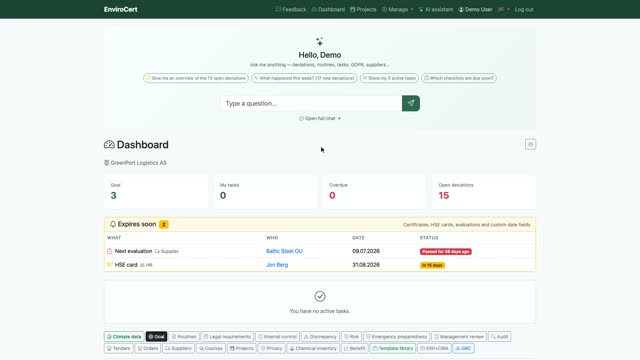Screen dimensions: 640x360
Task: Open Projects in the top navigation bar
Action: click(x=363, y=9)
